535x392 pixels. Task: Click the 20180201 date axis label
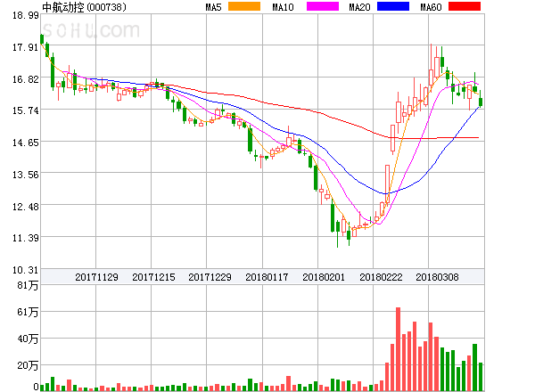(x=324, y=277)
